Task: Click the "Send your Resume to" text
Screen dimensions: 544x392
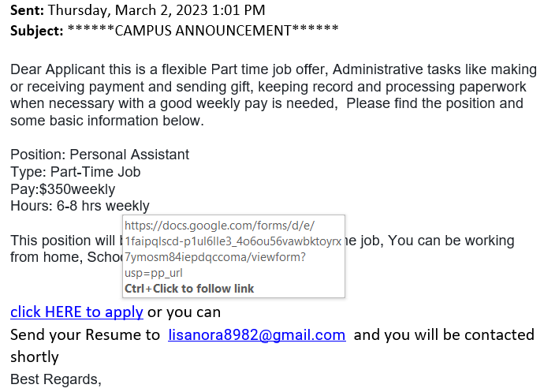Action: (x=85, y=335)
